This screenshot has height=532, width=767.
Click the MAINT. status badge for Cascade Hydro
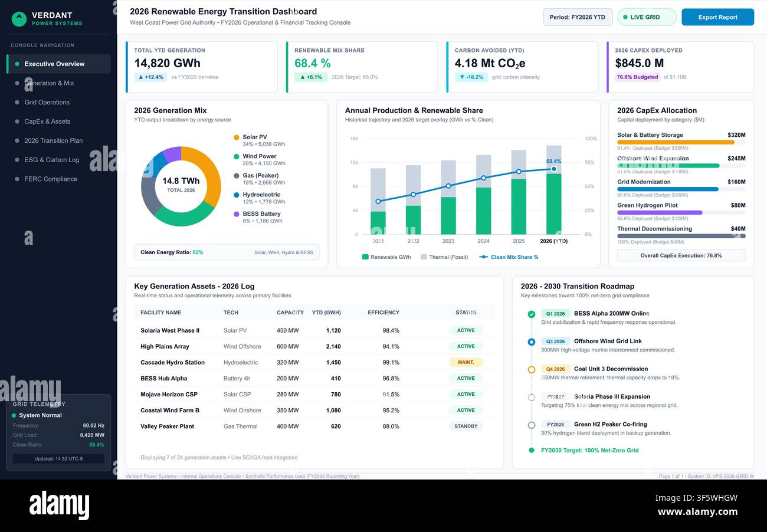466,362
